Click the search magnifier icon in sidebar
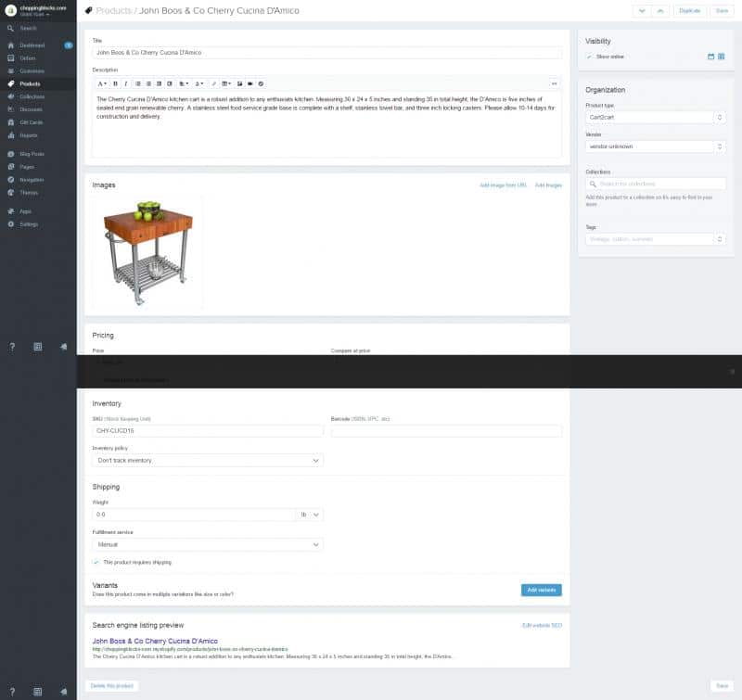The width and height of the screenshot is (742, 700). 10,29
